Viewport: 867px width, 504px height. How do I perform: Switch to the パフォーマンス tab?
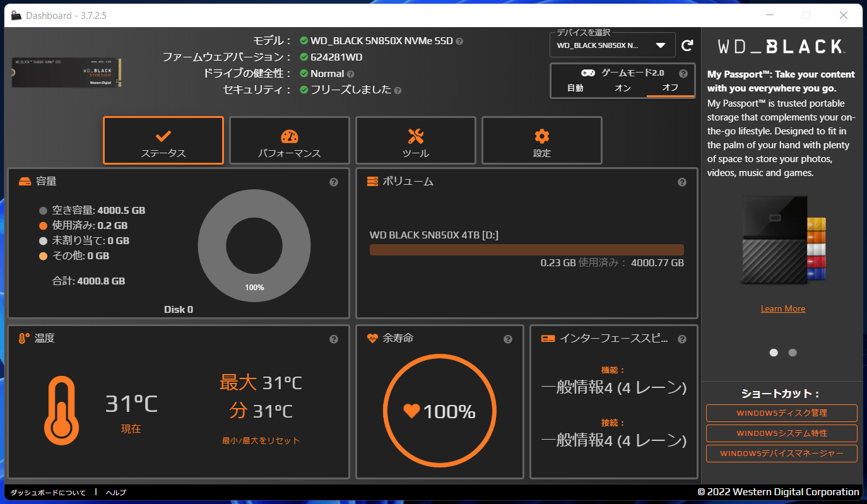tap(290, 140)
